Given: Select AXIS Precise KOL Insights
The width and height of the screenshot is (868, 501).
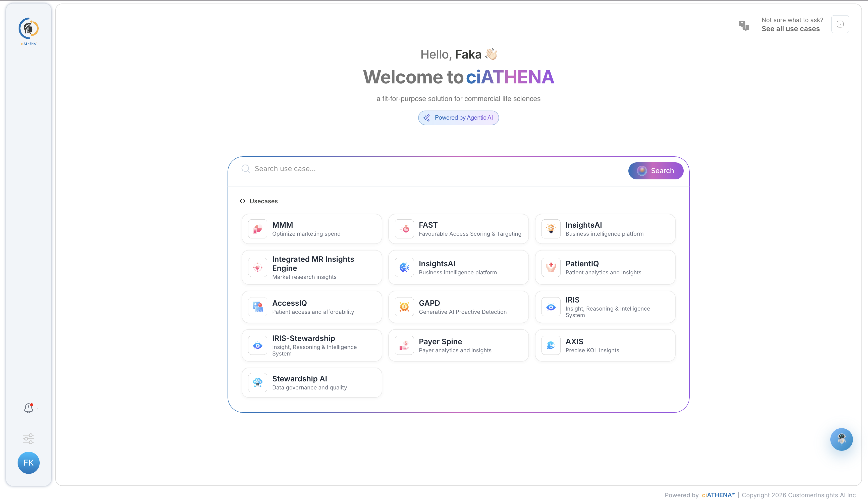Looking at the screenshot, I should pyautogui.click(x=605, y=345).
